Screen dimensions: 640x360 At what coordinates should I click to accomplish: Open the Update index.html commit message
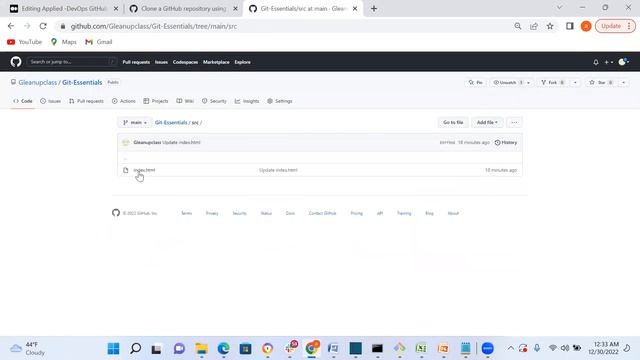click(x=278, y=170)
